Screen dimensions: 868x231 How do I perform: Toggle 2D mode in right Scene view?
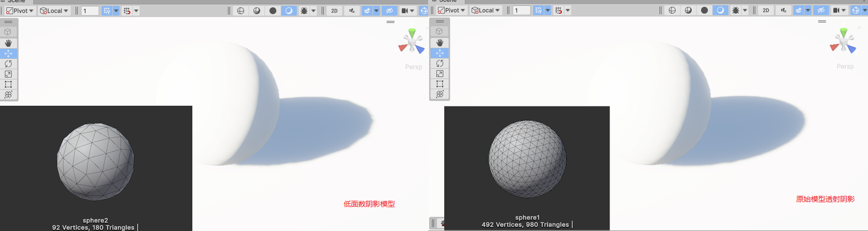coord(766,10)
